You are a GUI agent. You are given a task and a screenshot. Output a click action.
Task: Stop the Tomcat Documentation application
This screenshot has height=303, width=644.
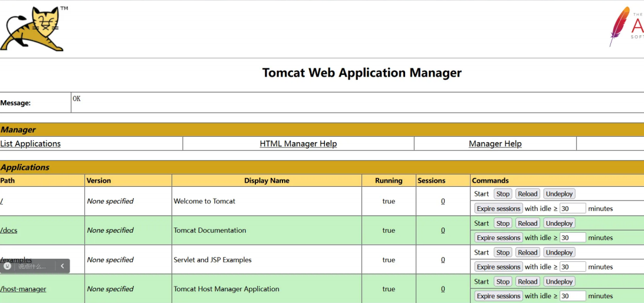[x=502, y=223]
